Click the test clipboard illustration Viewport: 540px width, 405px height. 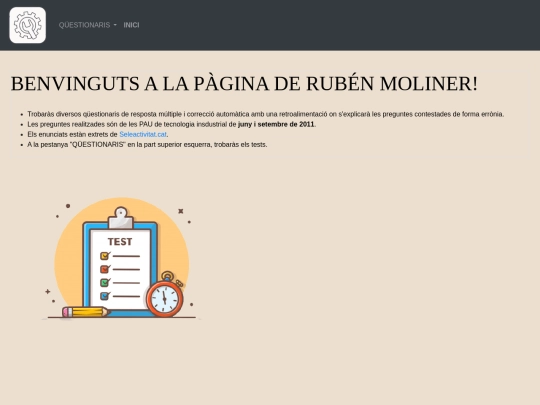[121, 258]
